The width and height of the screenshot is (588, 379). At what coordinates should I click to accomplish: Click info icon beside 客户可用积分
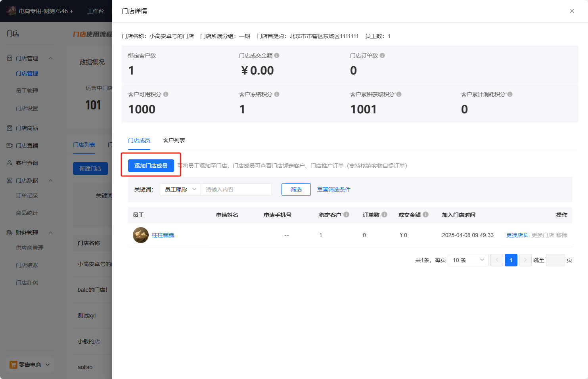pyautogui.click(x=166, y=94)
